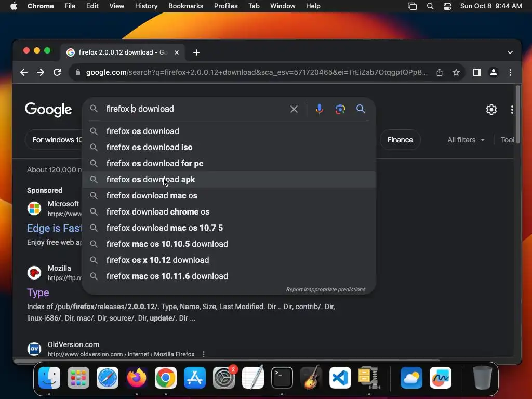Open GarageBand from the dock

click(311, 378)
